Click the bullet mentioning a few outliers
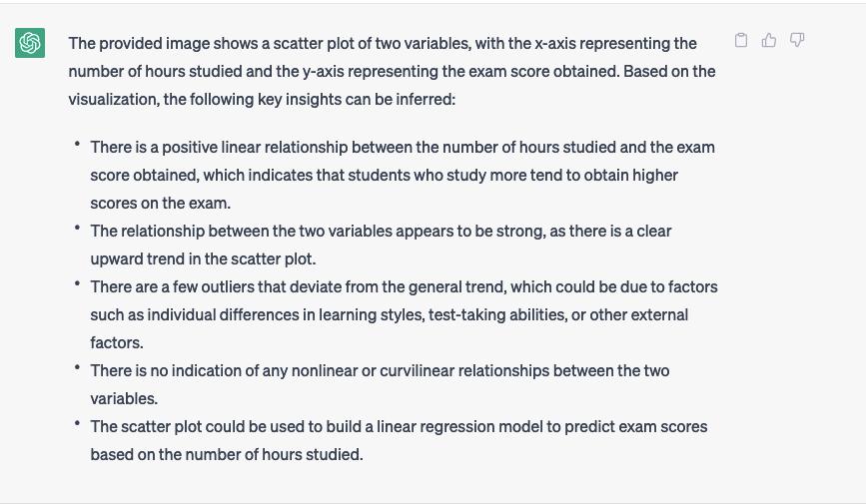This screenshot has height=504, width=866. click(x=404, y=314)
